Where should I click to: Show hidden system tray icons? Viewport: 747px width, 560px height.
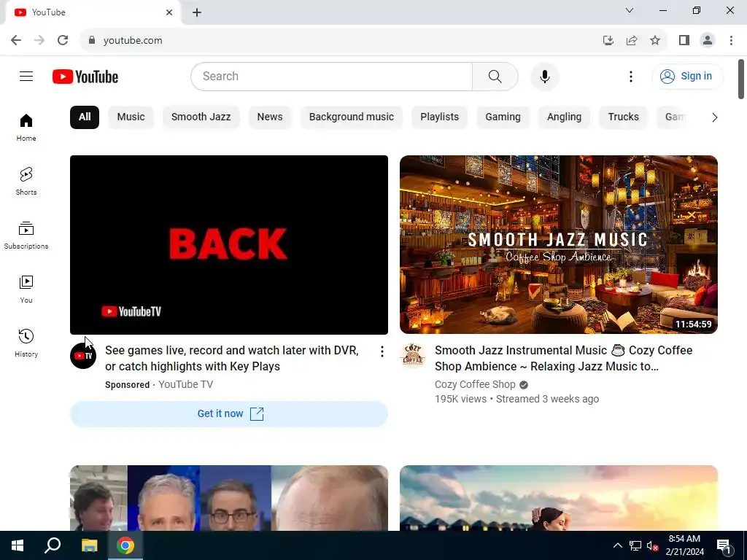pos(617,545)
